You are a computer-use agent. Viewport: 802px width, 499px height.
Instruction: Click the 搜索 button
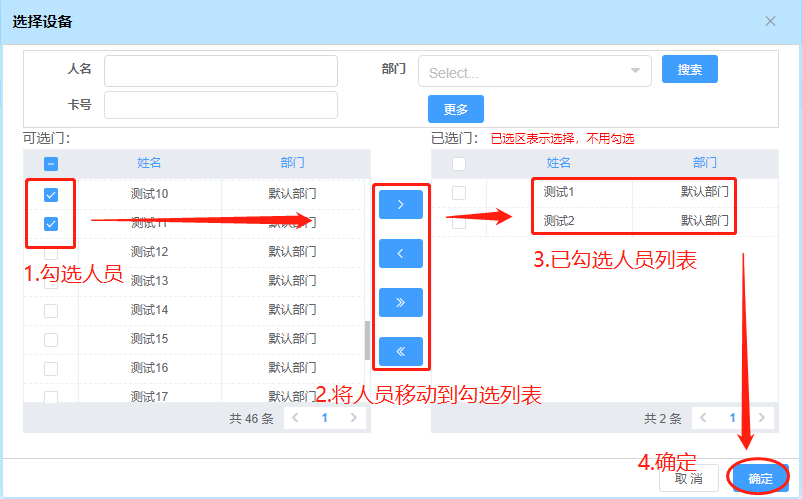click(x=689, y=70)
